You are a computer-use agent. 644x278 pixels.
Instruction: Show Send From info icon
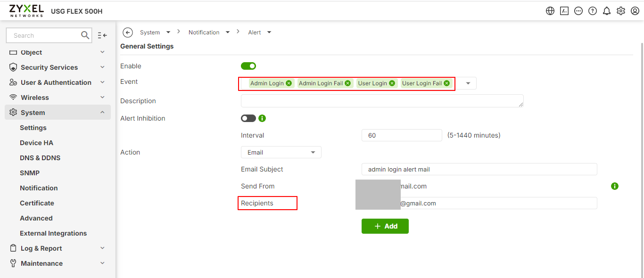coord(615,186)
